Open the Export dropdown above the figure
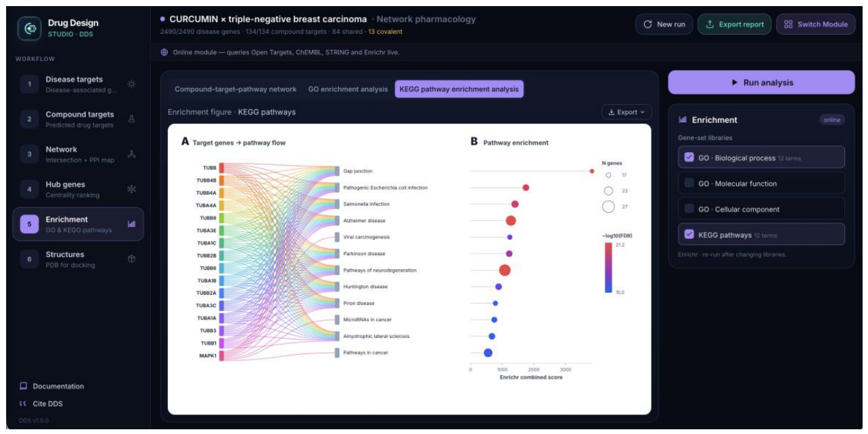This screenshot has height=434, width=868. point(626,112)
